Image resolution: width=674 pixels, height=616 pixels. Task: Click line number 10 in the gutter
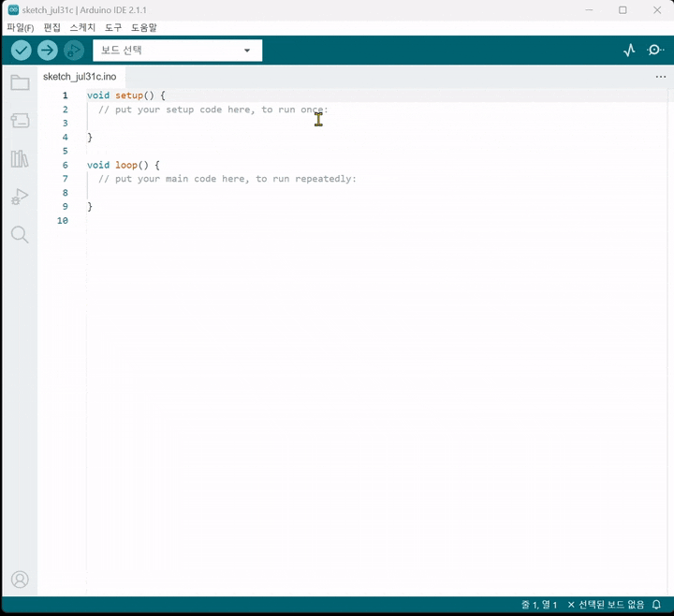point(63,221)
